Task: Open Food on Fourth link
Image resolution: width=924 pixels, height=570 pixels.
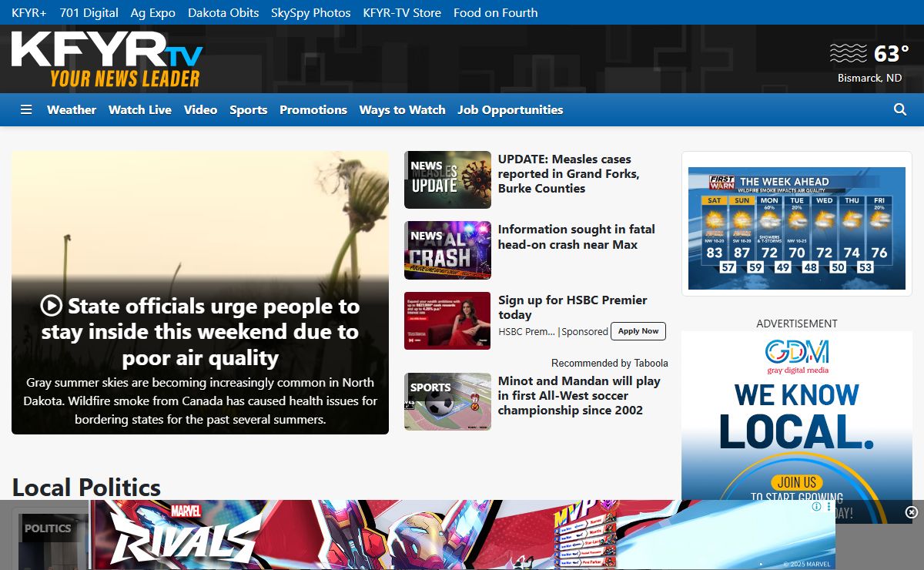Action: click(x=496, y=12)
